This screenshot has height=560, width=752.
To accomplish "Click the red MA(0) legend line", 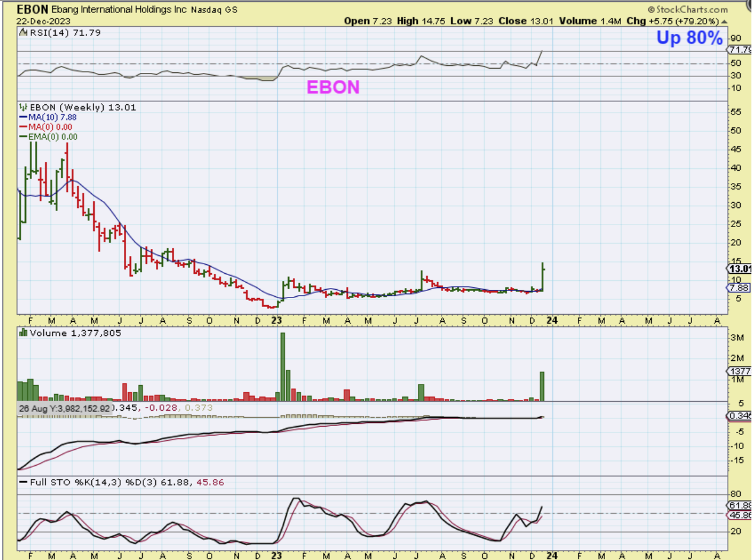I will pos(24,127).
